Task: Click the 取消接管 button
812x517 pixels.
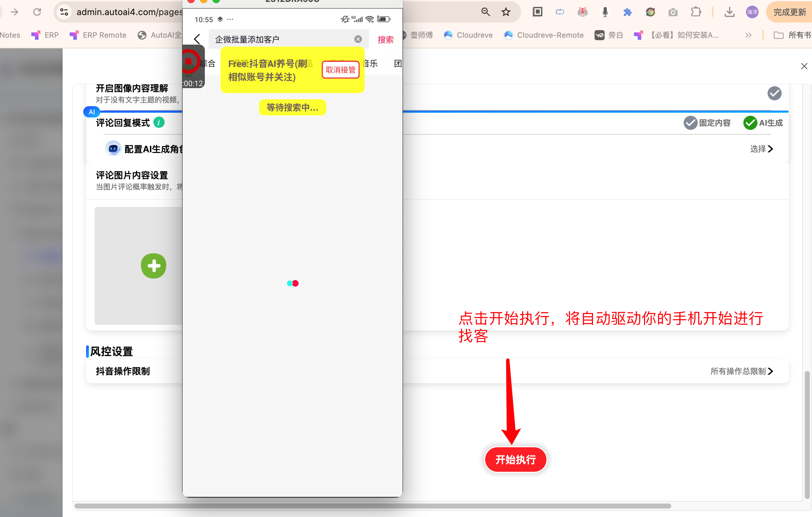Action: [x=341, y=70]
